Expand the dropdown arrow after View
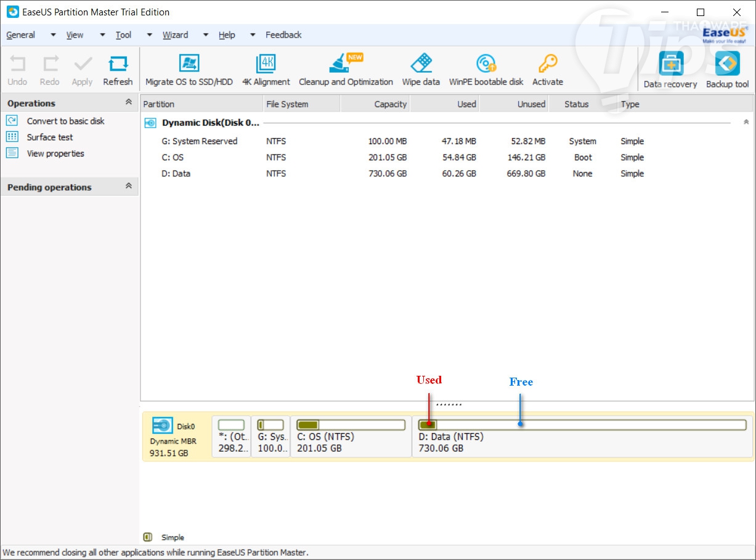The width and height of the screenshot is (756, 560). coord(102,35)
